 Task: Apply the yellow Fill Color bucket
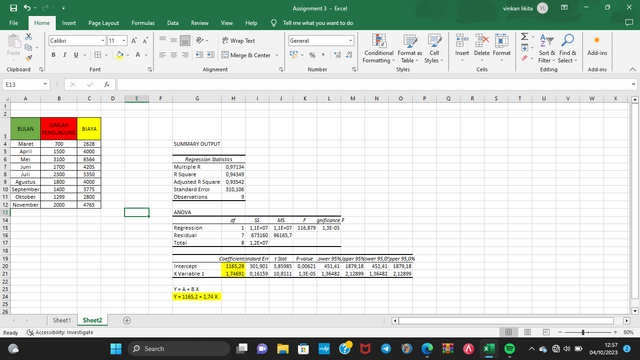pyautogui.click(x=120, y=55)
